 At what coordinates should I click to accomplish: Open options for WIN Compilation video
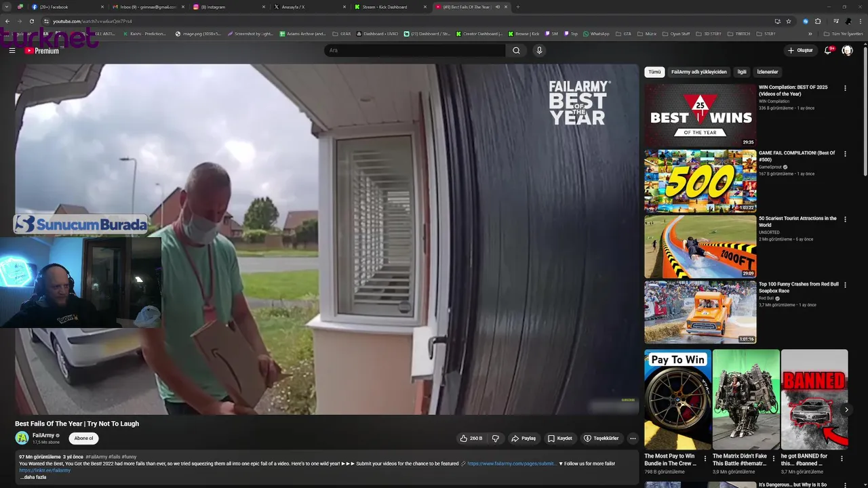coord(845,88)
